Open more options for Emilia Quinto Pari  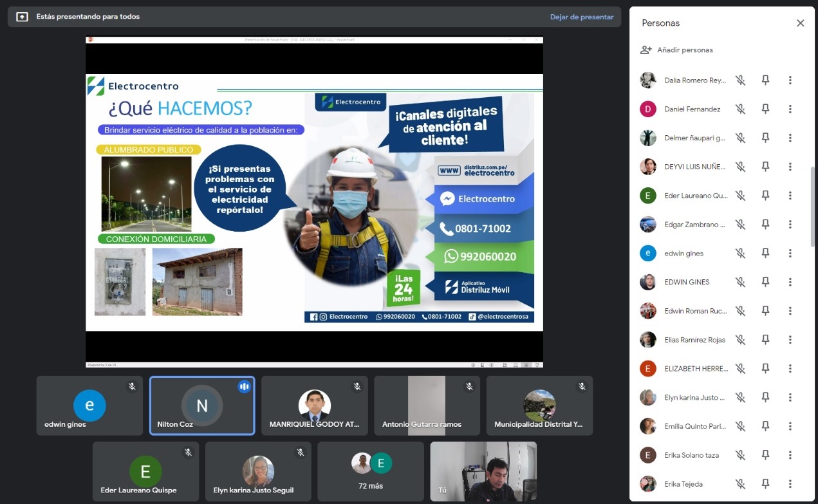tap(790, 426)
